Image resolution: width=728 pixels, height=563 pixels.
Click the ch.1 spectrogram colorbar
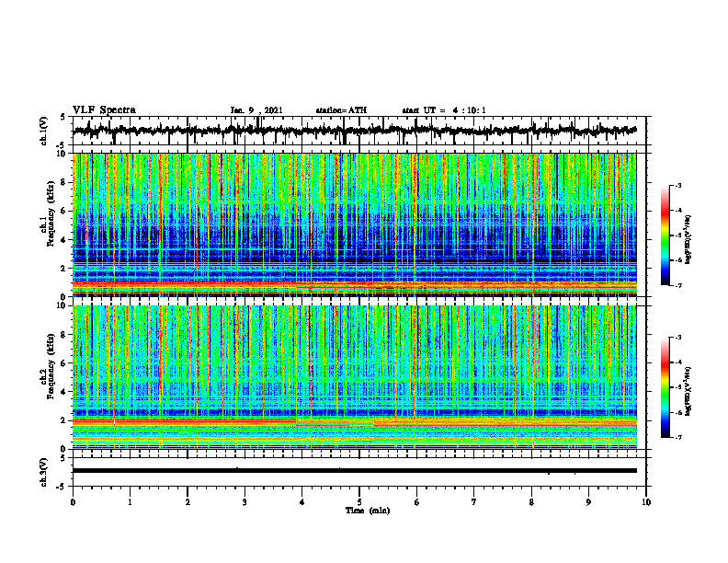(x=665, y=236)
